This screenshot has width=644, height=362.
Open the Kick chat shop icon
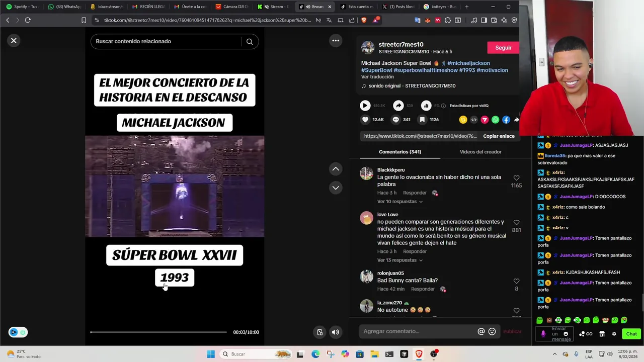602,334
